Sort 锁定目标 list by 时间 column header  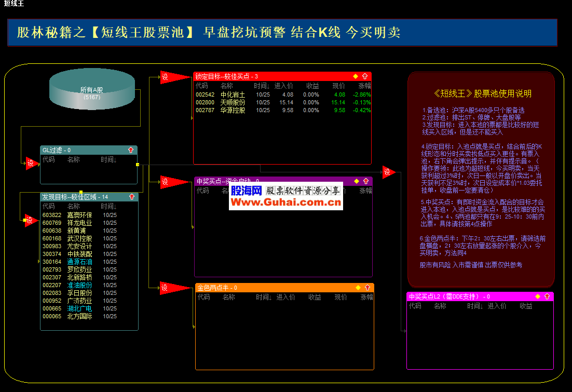[262, 86]
